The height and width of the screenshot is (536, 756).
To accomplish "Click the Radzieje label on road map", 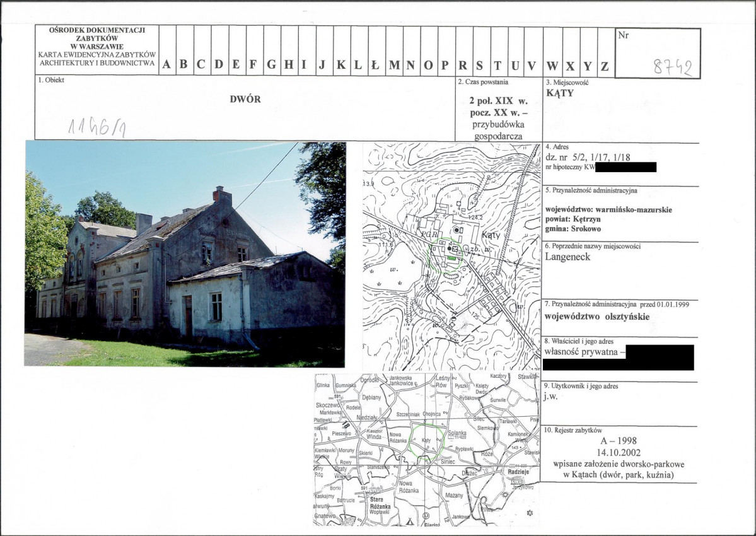I will 518,472.
